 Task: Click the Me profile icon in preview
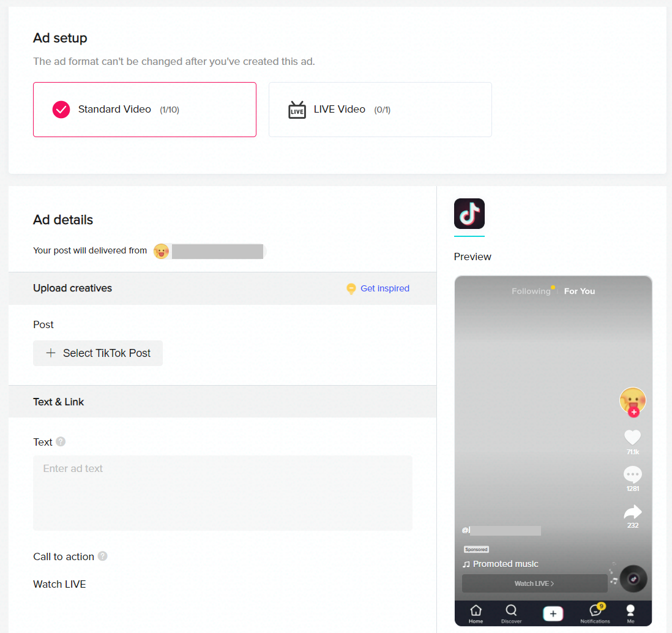coord(630,612)
